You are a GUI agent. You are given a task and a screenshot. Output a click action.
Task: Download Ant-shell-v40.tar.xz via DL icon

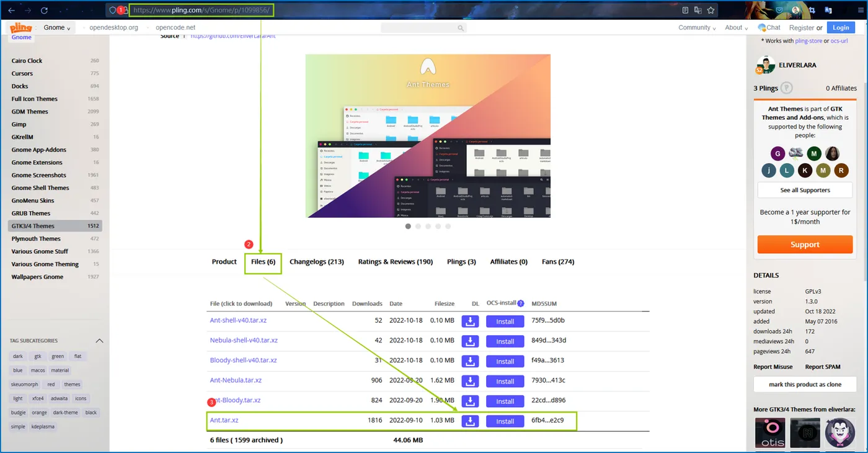tap(471, 321)
